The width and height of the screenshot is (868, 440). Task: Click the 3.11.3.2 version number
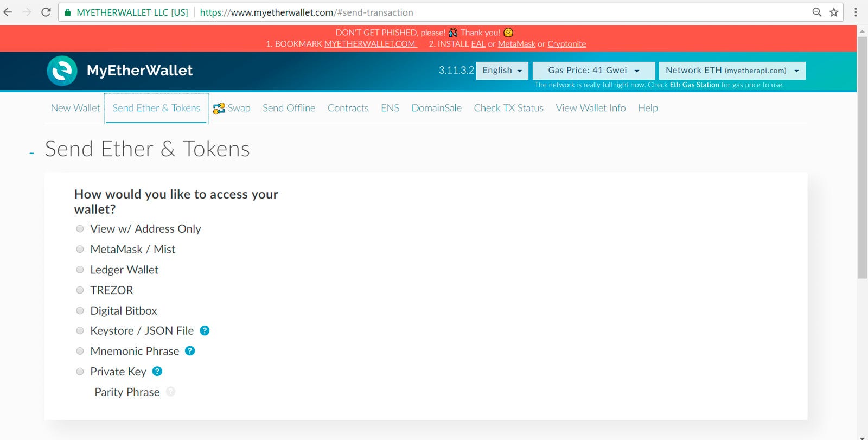tap(456, 70)
